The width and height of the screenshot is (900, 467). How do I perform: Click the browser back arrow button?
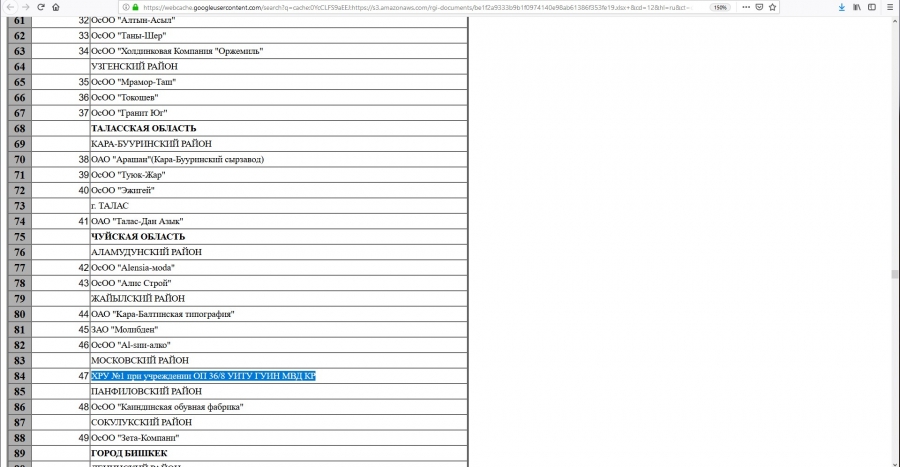(9, 7)
